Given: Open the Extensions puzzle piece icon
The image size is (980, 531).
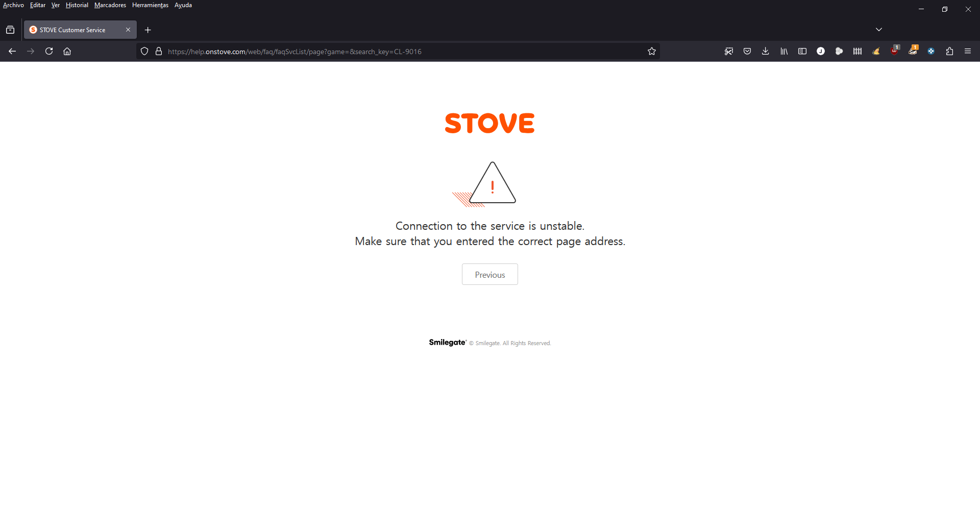Looking at the screenshot, I should (949, 51).
